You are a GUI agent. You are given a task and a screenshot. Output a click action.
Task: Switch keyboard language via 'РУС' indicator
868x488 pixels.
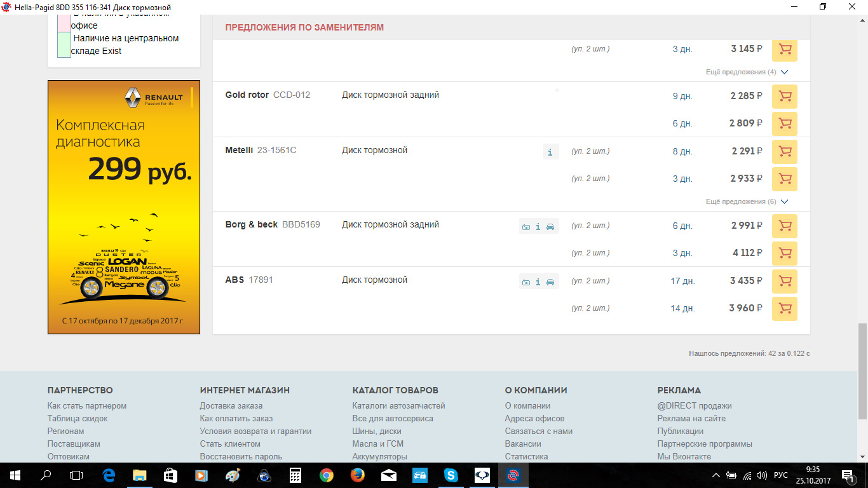point(780,475)
